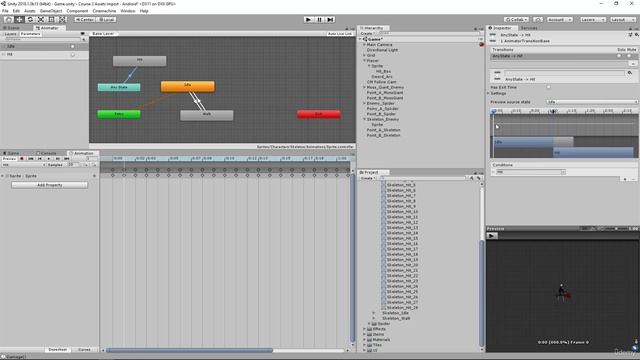Toggle pivot Center button
The width and height of the screenshot is (640, 360).
[85, 20]
